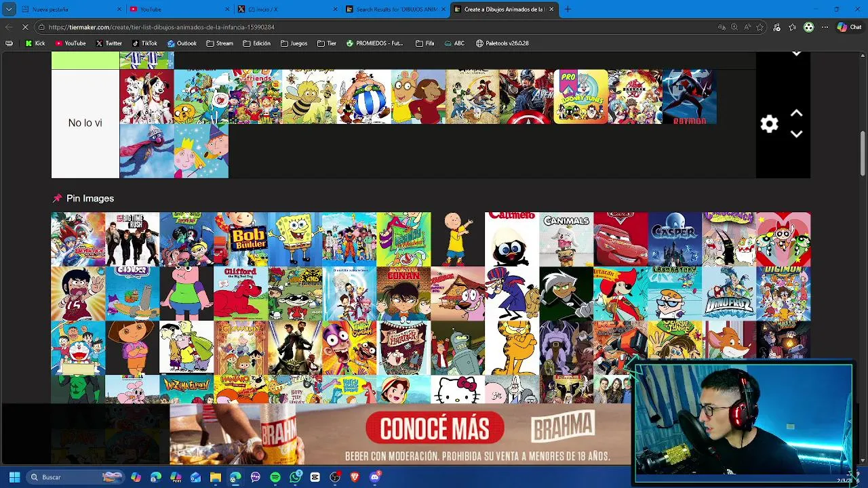Open a new browser tab
This screenshot has width=868, height=488.
568,9
